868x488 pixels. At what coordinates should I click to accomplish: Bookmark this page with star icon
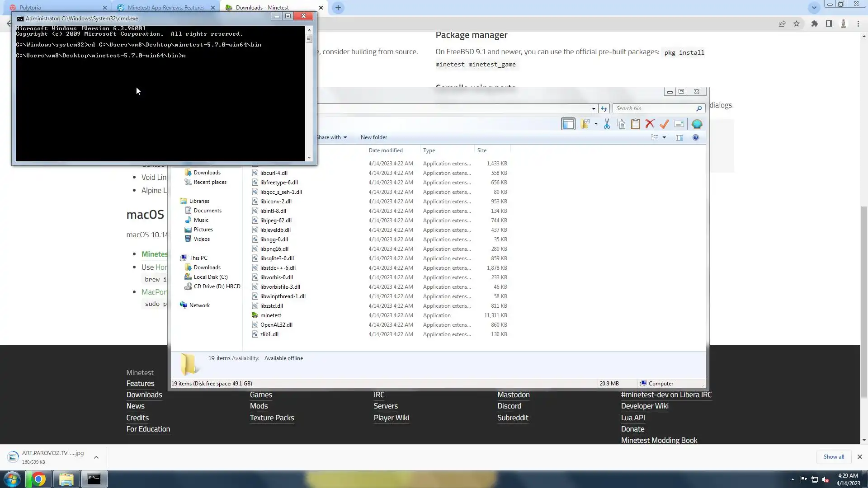tap(797, 24)
